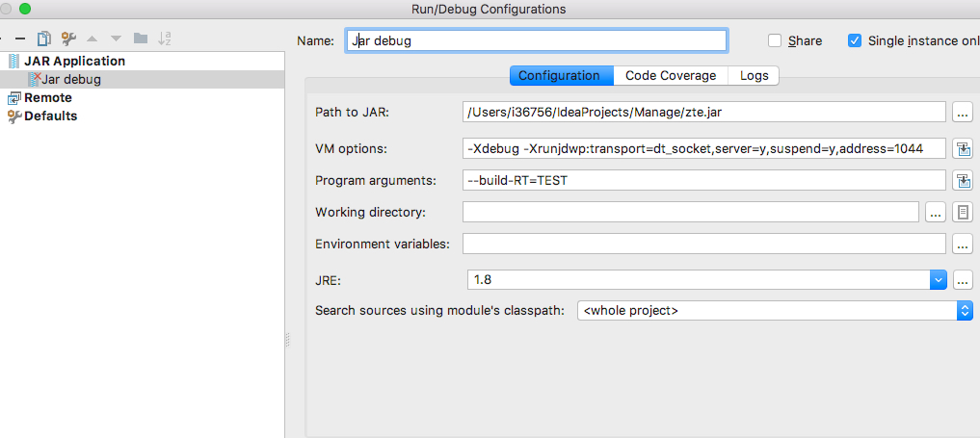Open the Logs tab
The height and width of the screenshot is (438, 980).
coord(754,75)
